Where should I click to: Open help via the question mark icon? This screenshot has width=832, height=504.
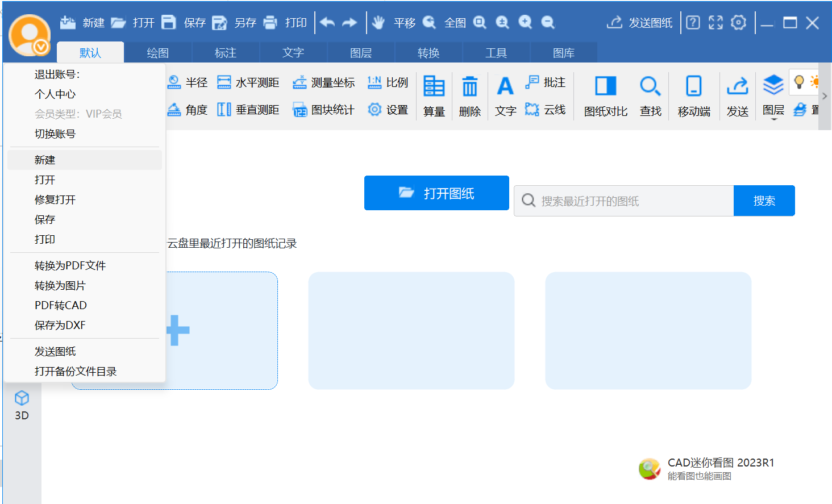(693, 22)
